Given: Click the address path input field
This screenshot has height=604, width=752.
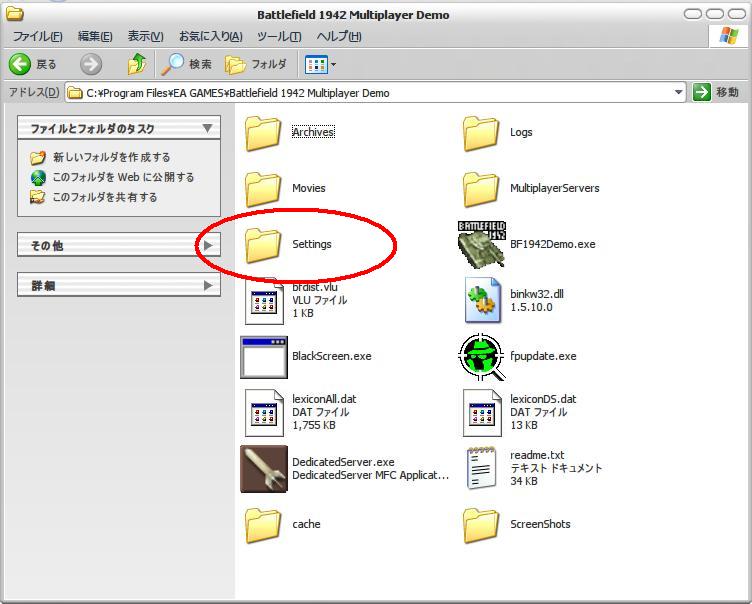Looking at the screenshot, I should (x=374, y=93).
